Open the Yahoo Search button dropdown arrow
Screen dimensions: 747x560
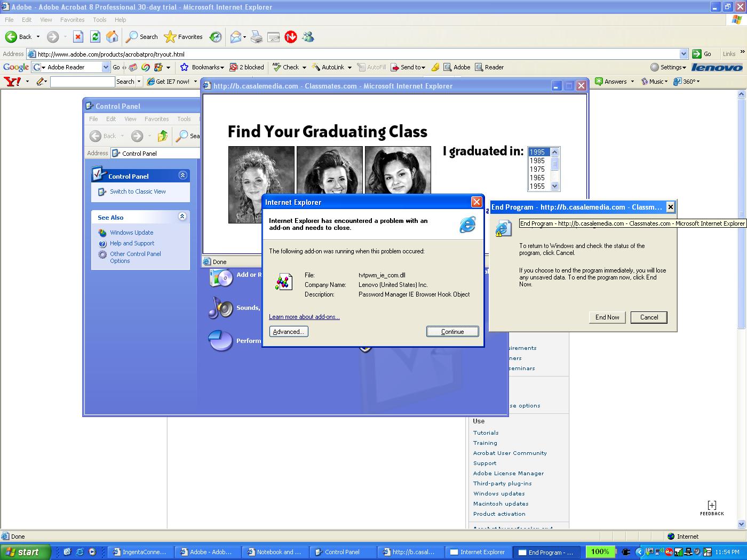(x=139, y=82)
